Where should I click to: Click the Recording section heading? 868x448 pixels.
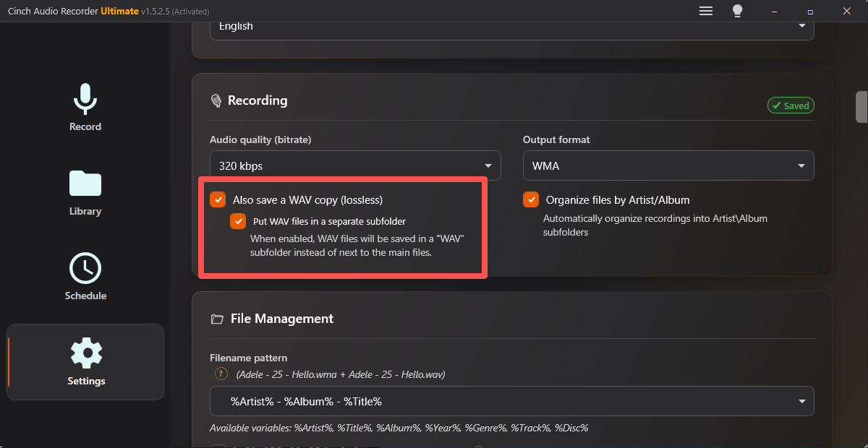click(x=258, y=100)
